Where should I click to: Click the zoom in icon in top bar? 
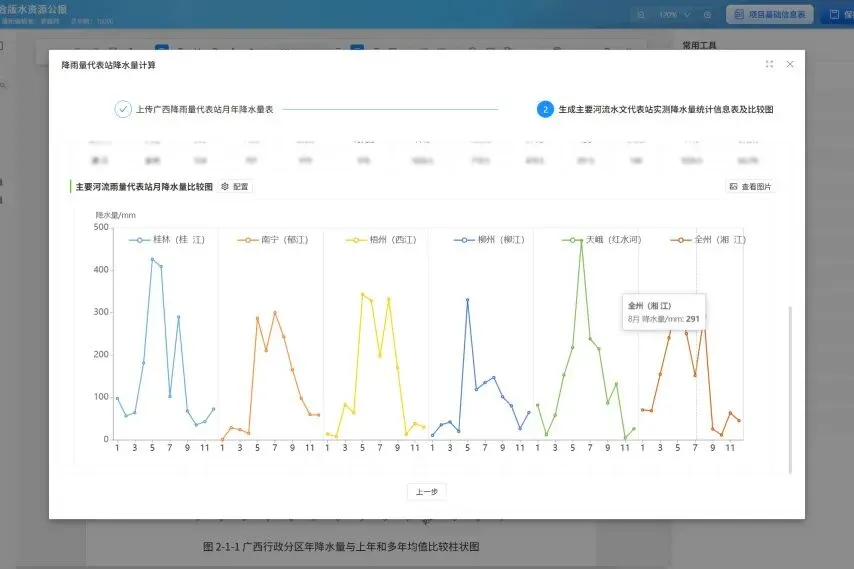pos(707,15)
